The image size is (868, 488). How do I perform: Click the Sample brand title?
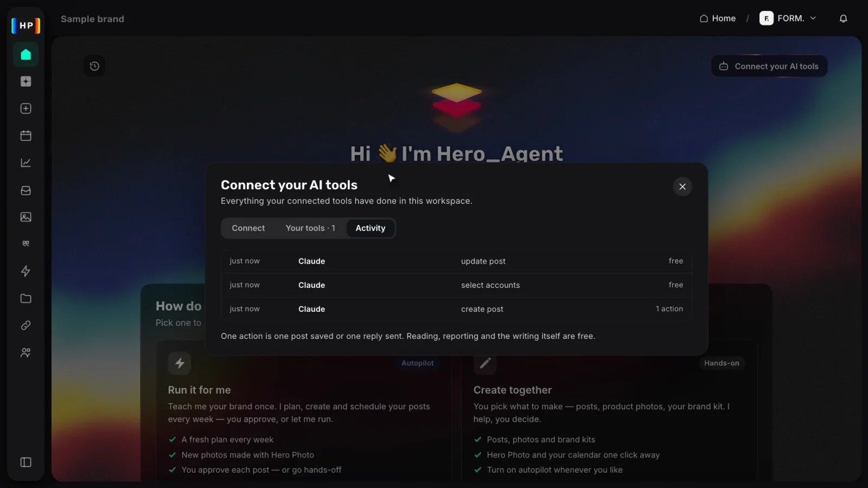click(x=92, y=19)
